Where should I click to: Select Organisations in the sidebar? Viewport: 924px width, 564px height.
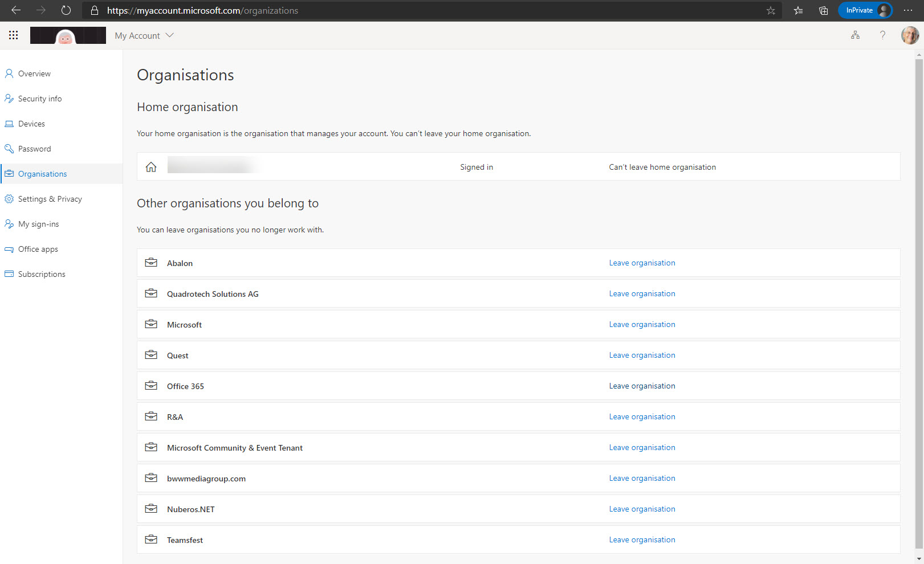[61, 174]
